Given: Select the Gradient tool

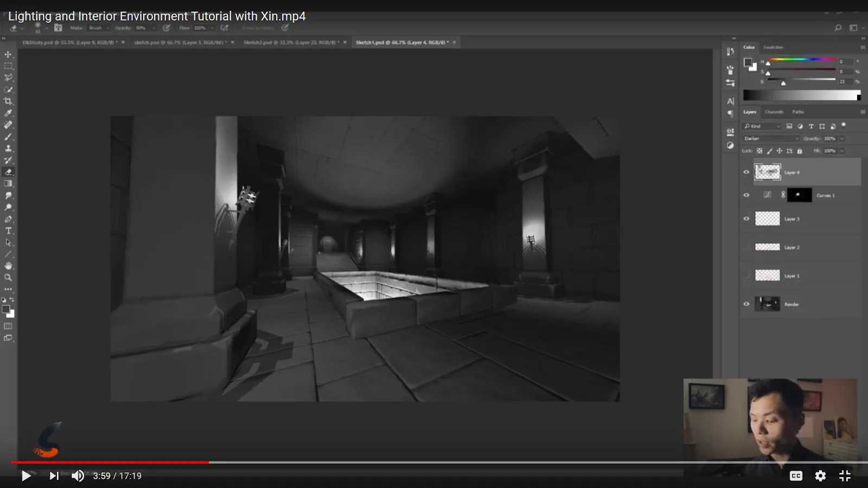Looking at the screenshot, I should click(x=8, y=184).
